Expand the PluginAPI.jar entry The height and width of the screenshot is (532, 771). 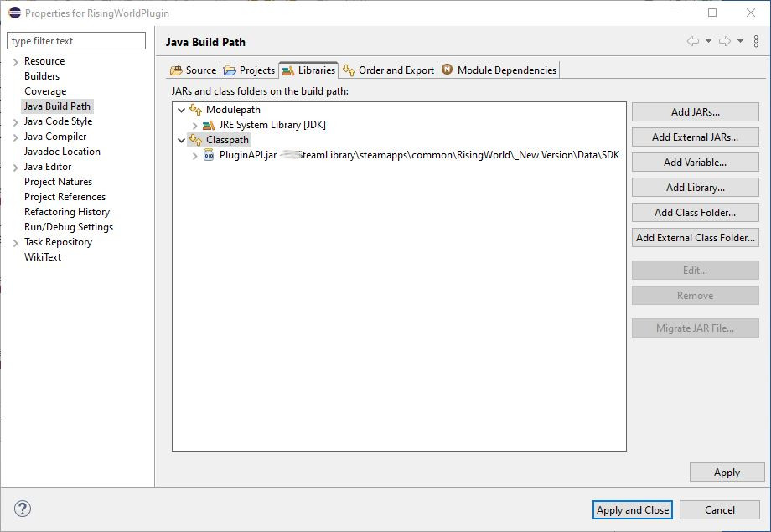pyautogui.click(x=194, y=157)
